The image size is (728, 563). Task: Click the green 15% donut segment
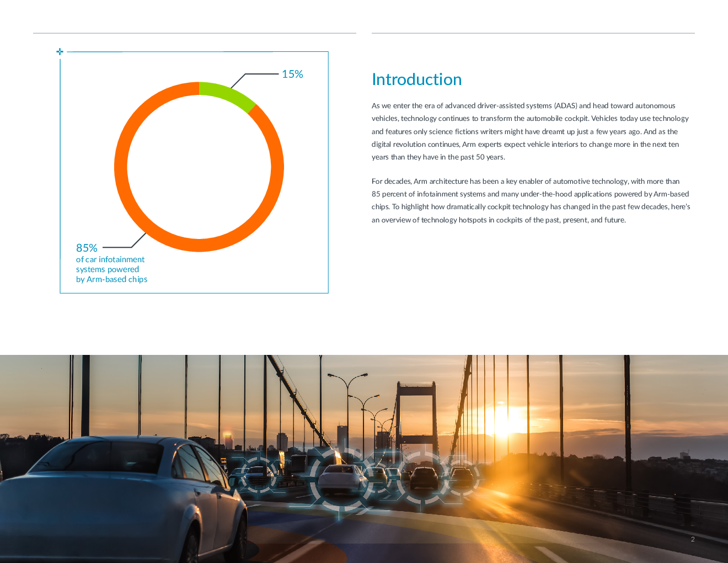[x=229, y=95]
